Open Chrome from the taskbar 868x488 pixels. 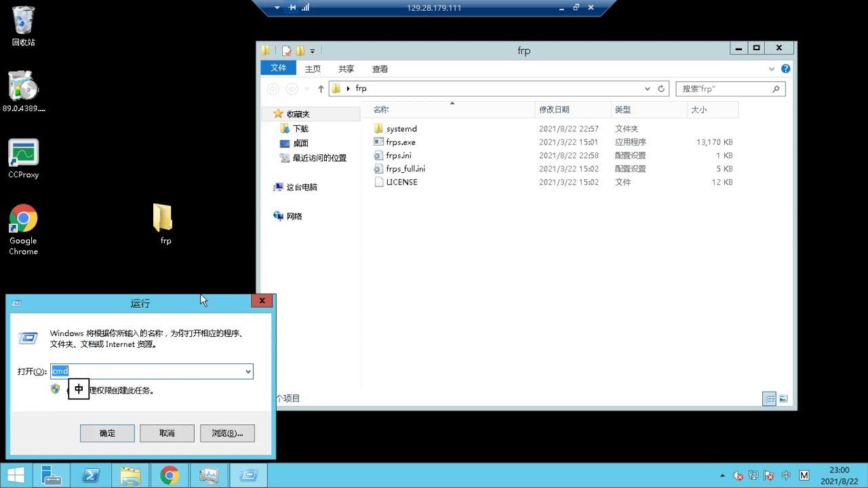[170, 475]
